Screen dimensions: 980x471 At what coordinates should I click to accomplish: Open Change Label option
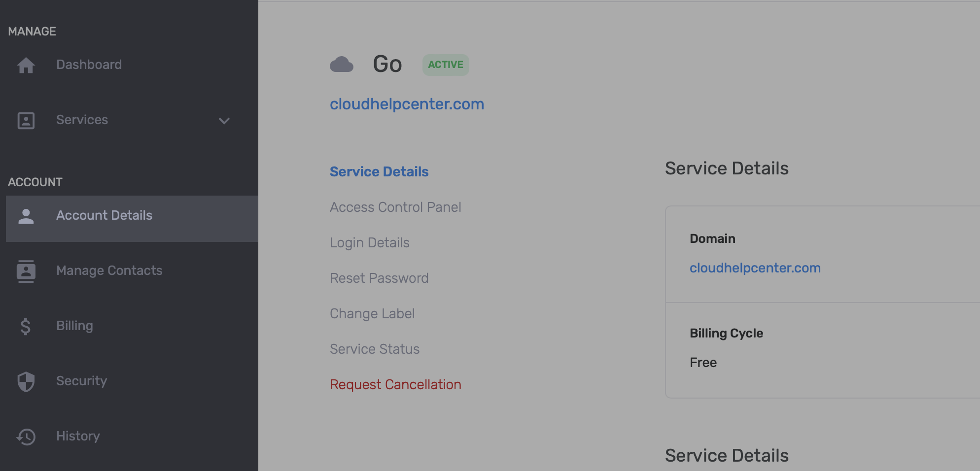pos(372,313)
